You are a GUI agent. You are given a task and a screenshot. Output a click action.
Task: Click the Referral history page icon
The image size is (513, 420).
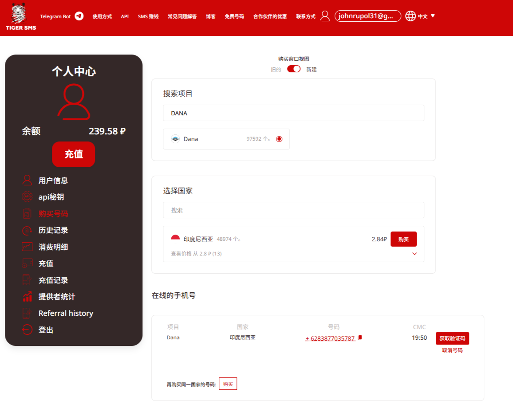tap(27, 313)
